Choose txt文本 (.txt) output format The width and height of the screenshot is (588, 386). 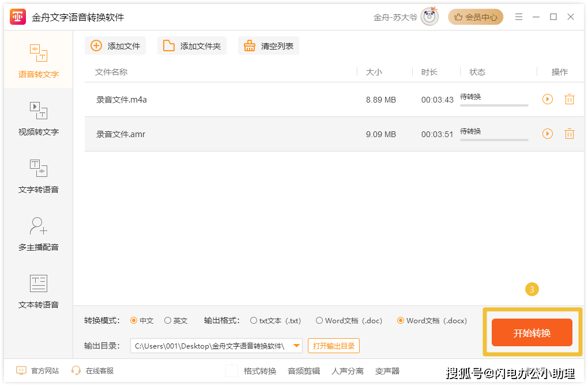tap(275, 320)
